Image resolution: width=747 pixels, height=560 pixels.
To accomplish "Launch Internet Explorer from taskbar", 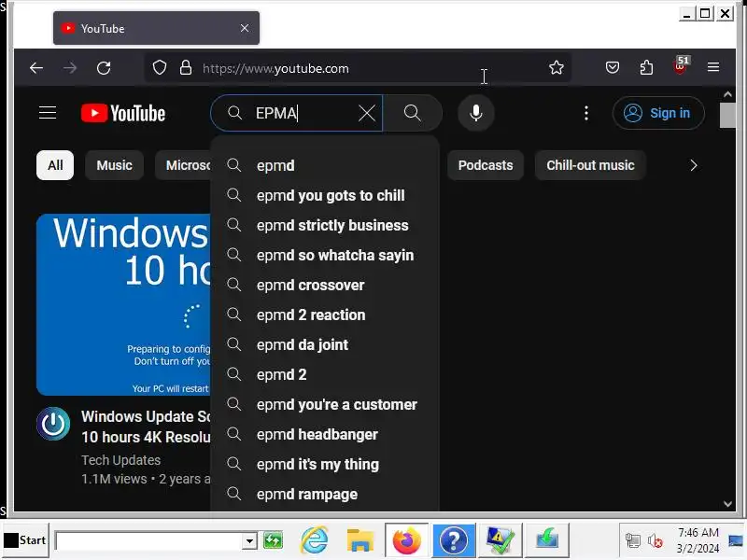I will pyautogui.click(x=315, y=540).
